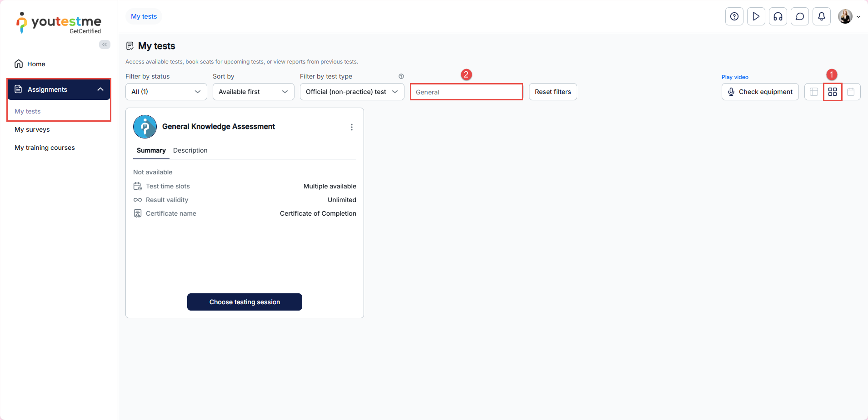This screenshot has width=868, height=420.
Task: Open My surveys in sidebar
Action: pyautogui.click(x=32, y=129)
